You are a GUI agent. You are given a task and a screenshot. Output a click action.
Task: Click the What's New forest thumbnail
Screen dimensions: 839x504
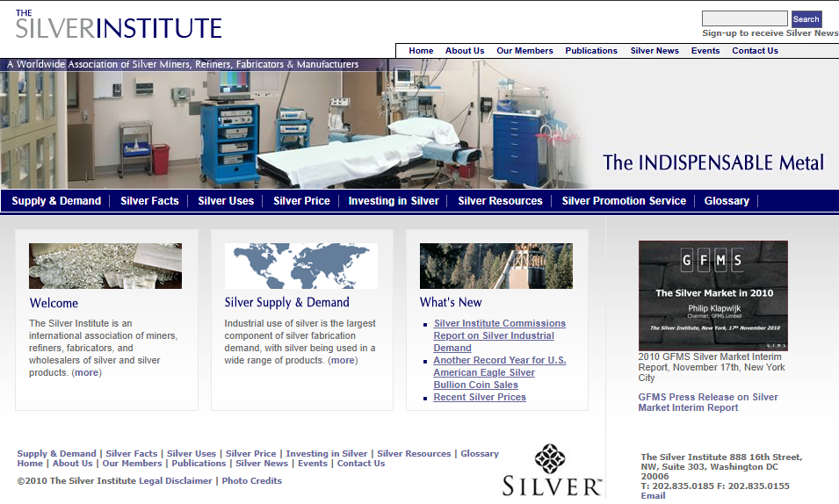(495, 266)
